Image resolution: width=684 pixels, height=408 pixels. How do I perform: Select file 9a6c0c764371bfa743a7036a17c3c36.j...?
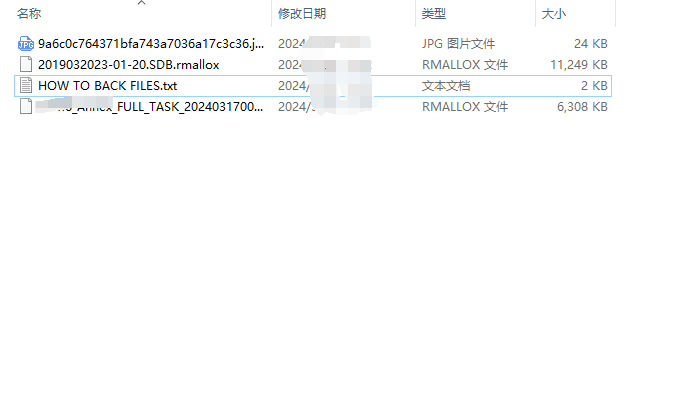pyautogui.click(x=151, y=44)
